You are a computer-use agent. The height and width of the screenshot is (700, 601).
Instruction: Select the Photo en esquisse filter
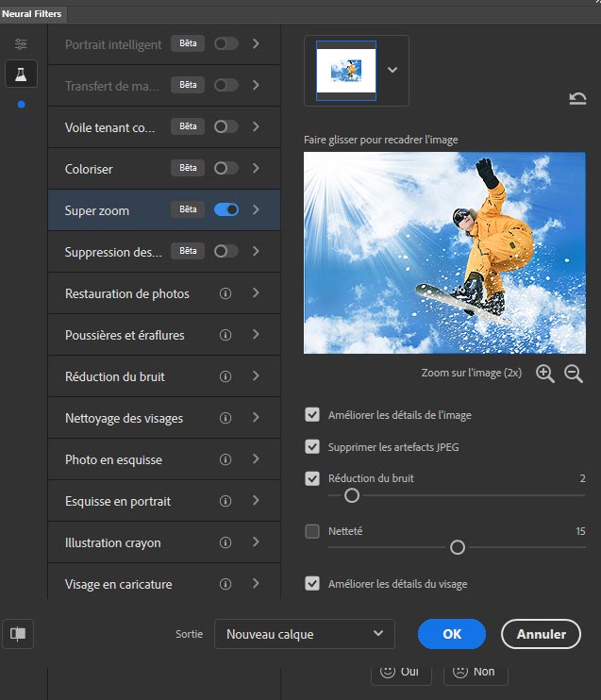tap(113, 459)
